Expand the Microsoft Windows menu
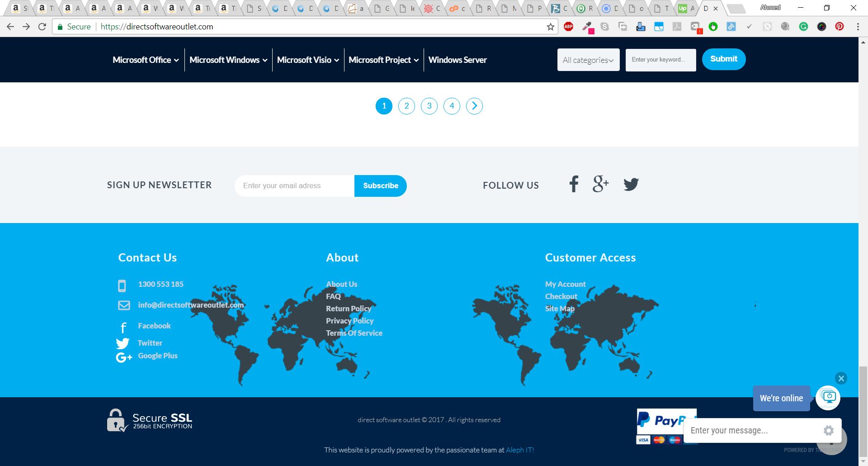Image resolution: width=868 pixels, height=466 pixels. 228,60
